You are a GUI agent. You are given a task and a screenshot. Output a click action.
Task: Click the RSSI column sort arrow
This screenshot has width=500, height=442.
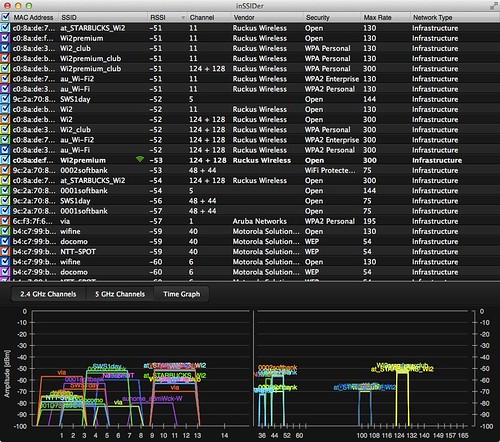coord(183,18)
